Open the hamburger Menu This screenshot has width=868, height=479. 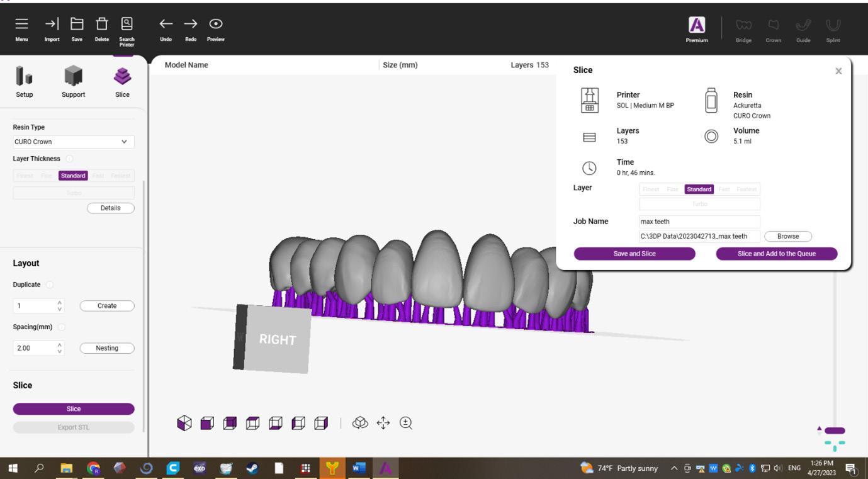point(21,24)
